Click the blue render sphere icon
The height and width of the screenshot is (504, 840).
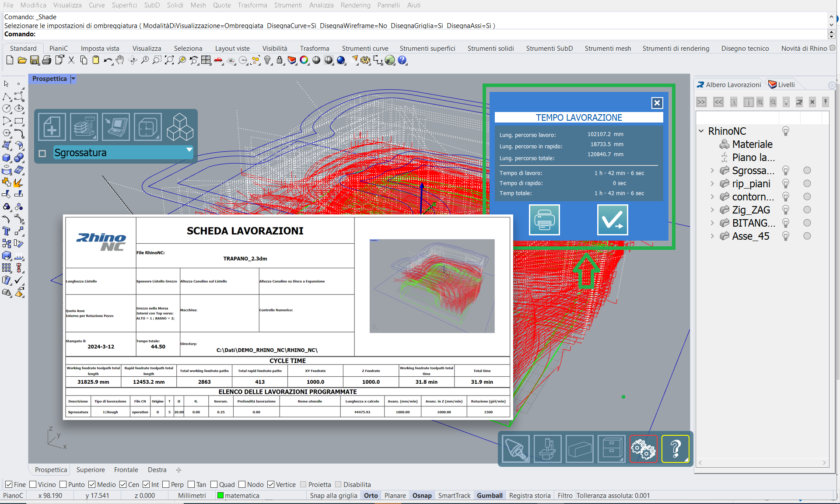pyautogui.click(x=341, y=60)
